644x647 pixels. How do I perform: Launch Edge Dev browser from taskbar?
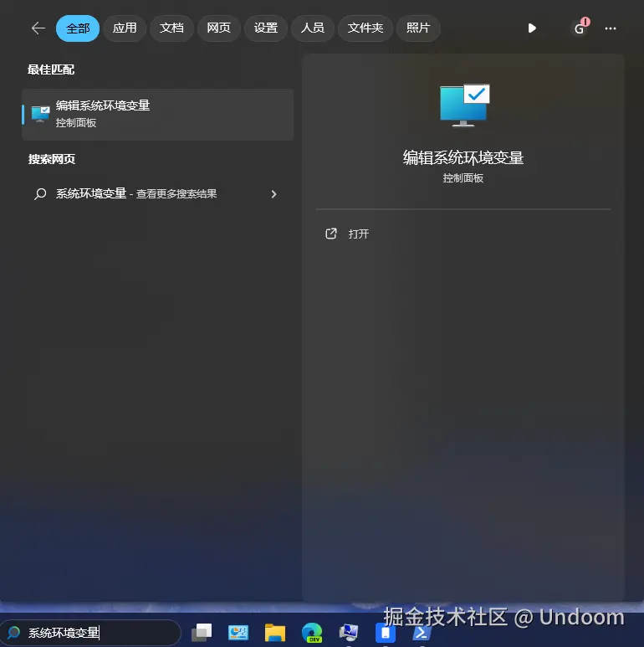(x=312, y=633)
